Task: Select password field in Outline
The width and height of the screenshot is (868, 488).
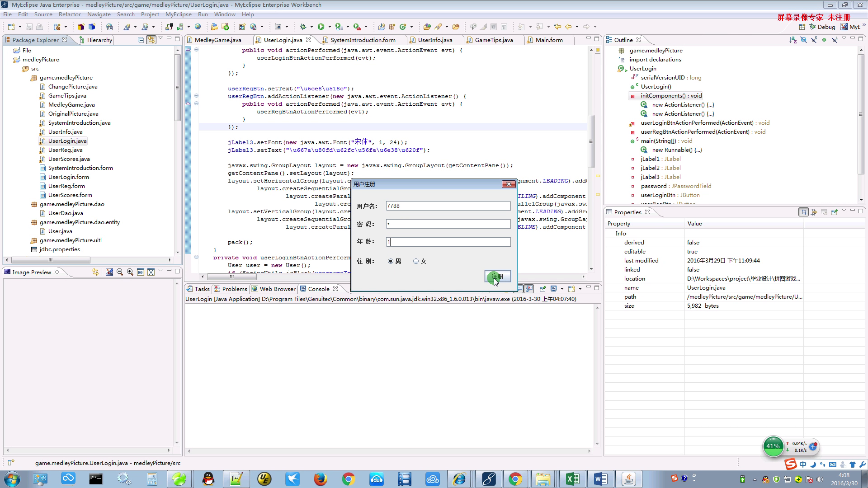Action: [675, 186]
